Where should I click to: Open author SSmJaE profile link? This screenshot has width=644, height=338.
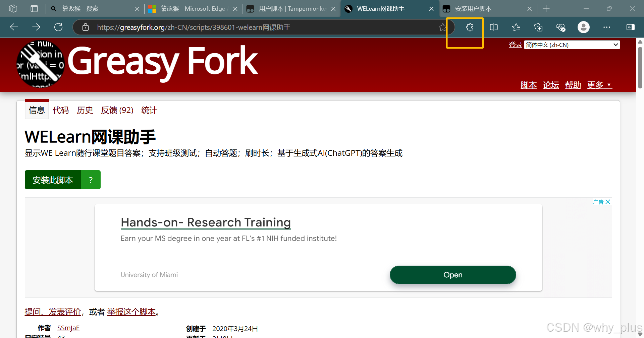pyautogui.click(x=68, y=328)
